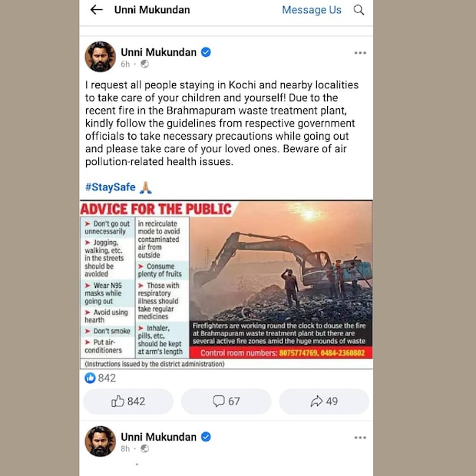Select the Unni Mukundan name on the 6h post

(x=158, y=52)
